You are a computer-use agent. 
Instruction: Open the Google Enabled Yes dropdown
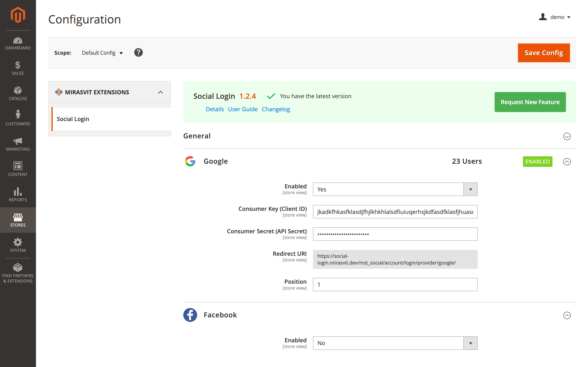[395, 189]
